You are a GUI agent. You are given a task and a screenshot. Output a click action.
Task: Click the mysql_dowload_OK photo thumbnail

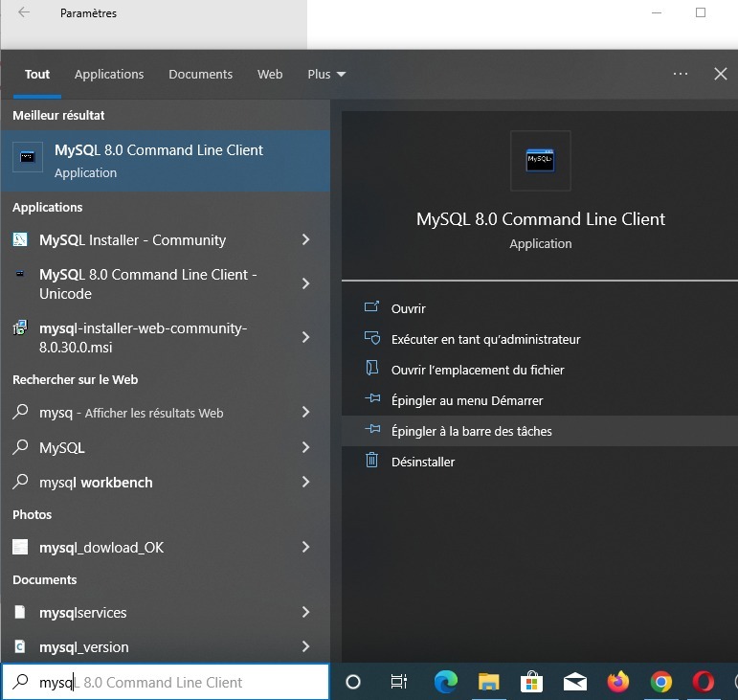coord(20,547)
